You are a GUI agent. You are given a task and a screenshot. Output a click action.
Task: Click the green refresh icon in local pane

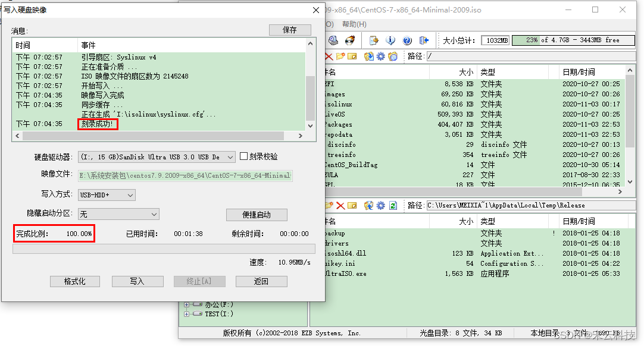click(393, 205)
